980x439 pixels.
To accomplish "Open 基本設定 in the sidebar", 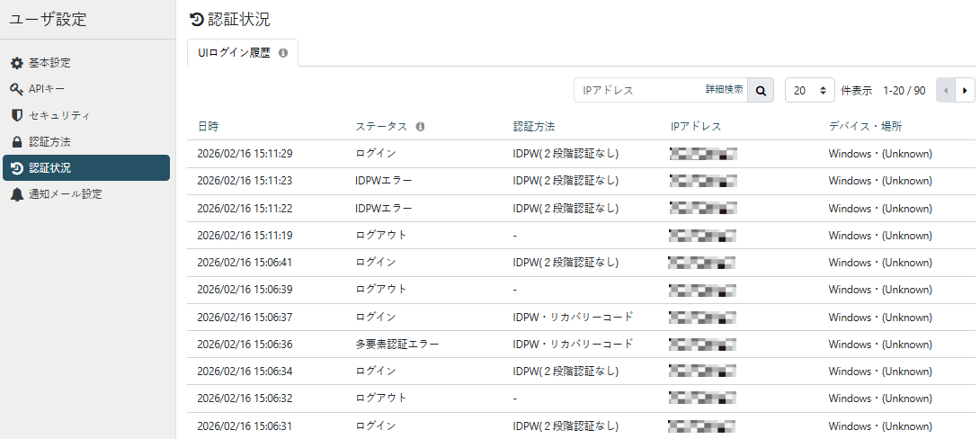I will 49,63.
